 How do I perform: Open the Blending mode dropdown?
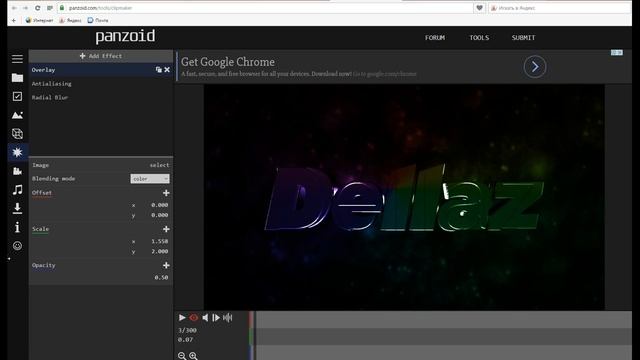click(x=150, y=179)
